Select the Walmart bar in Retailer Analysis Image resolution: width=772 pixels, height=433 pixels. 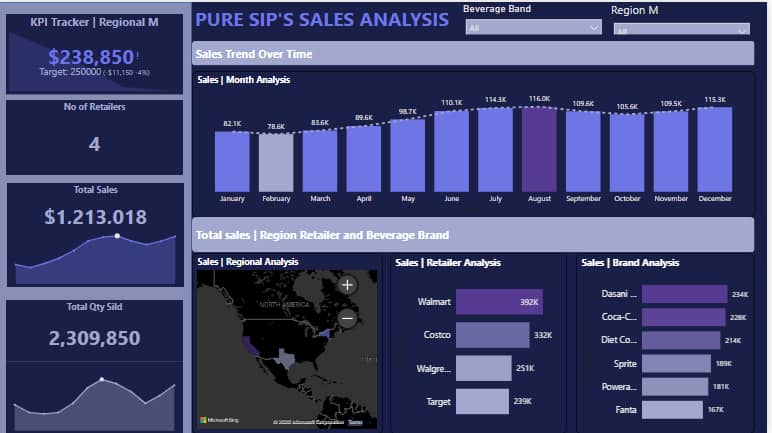499,301
